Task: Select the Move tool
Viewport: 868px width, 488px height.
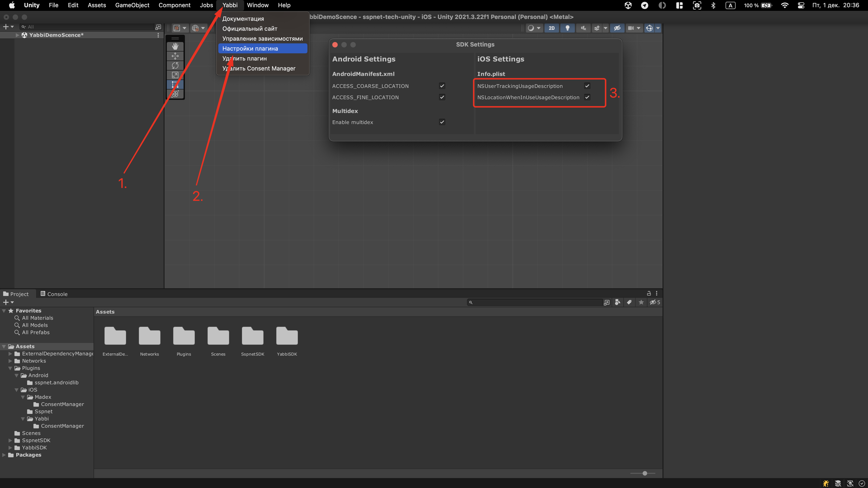Action: (x=175, y=56)
